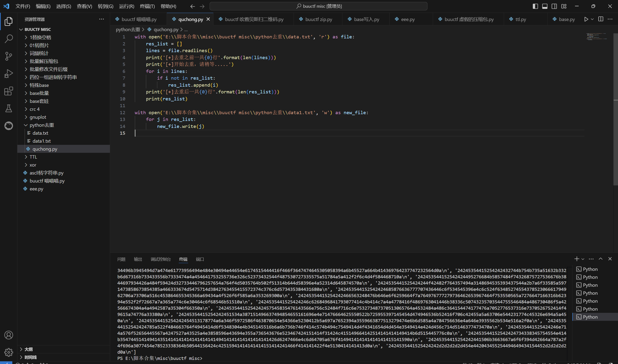618x364 pixels.
Task: Open the 文件(F) menu
Action: (x=23, y=6)
